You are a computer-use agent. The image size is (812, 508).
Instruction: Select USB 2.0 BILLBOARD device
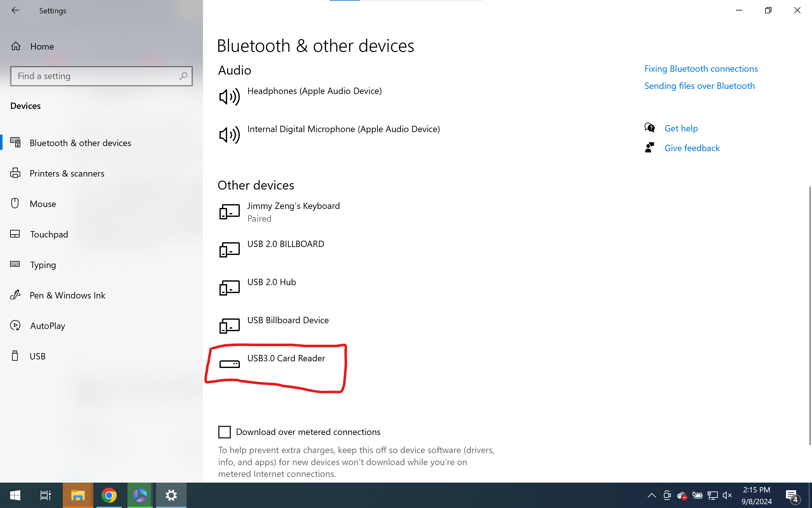click(x=356, y=250)
